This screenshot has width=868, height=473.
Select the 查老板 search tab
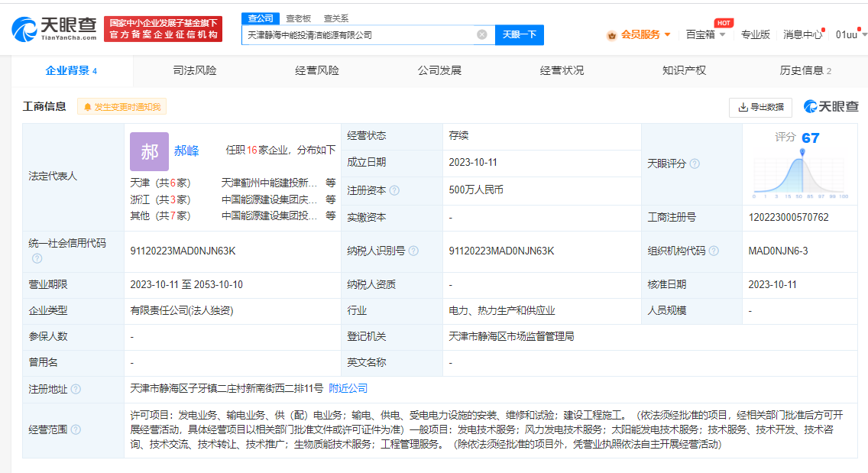click(298, 18)
